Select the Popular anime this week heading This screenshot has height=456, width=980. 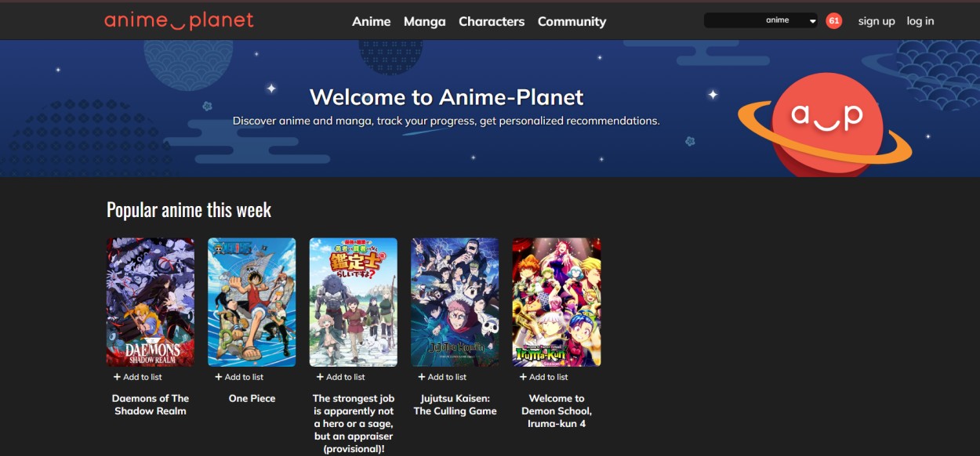pyautogui.click(x=189, y=210)
